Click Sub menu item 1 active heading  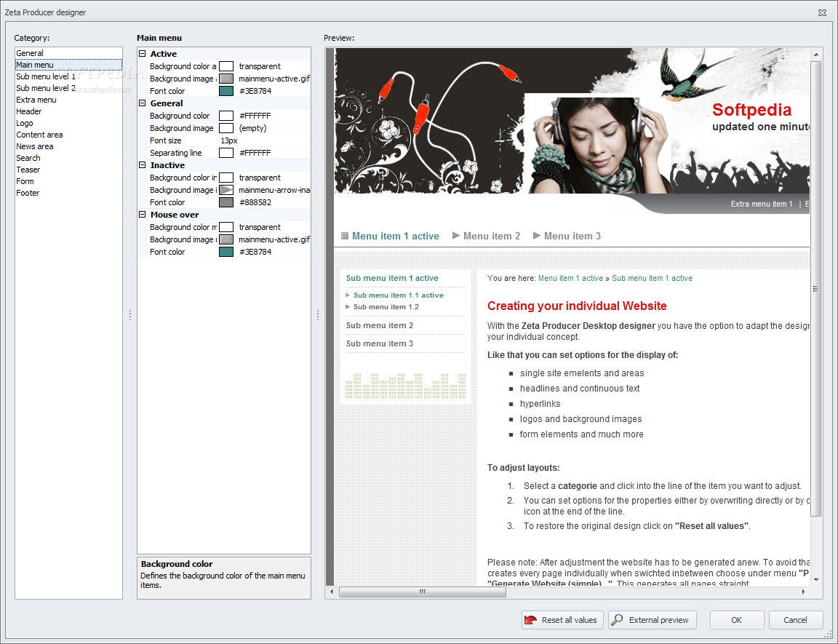pyautogui.click(x=392, y=278)
